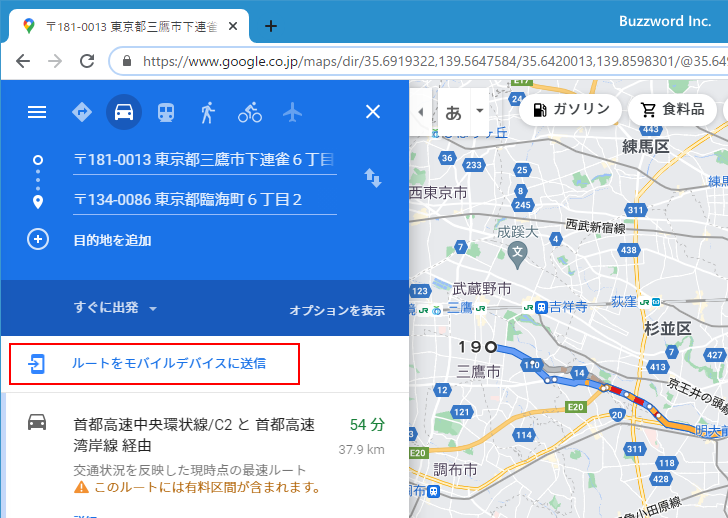The image size is (728, 518).
Task: Switch to public transit mode
Action: (166, 112)
